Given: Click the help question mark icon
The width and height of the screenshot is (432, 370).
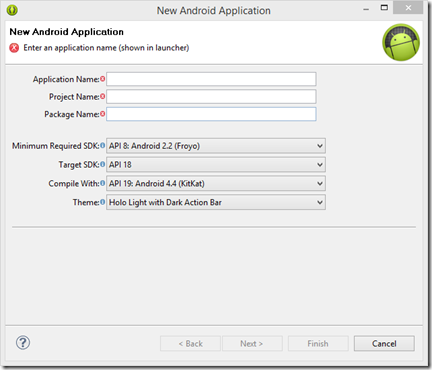Looking at the screenshot, I should [x=23, y=343].
